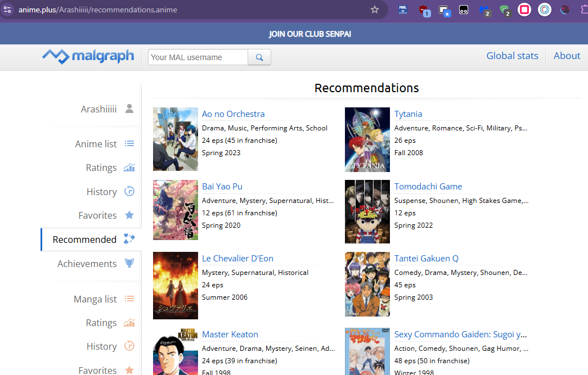Image resolution: width=588 pixels, height=375 pixels.
Task: Click the 'Mystery, Supernatural, Historical' genres text
Action: tap(255, 273)
